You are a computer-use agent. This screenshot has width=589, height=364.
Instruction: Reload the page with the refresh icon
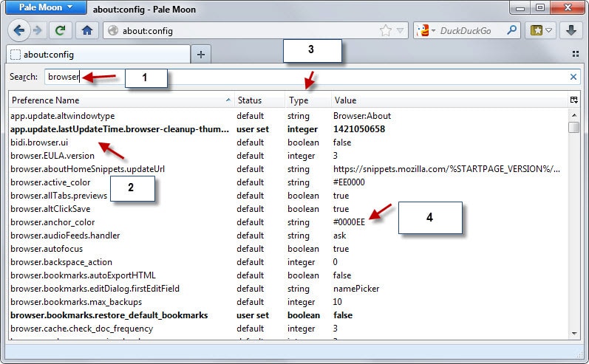point(60,30)
